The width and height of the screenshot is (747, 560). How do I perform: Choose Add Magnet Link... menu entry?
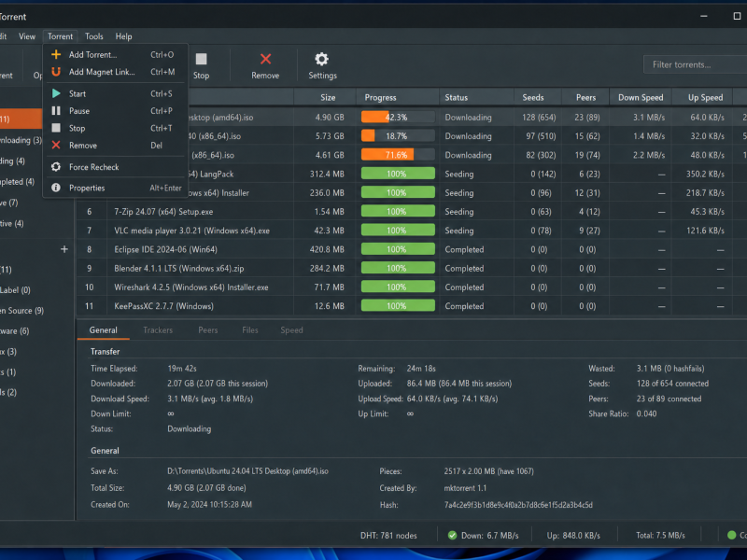[116, 72]
